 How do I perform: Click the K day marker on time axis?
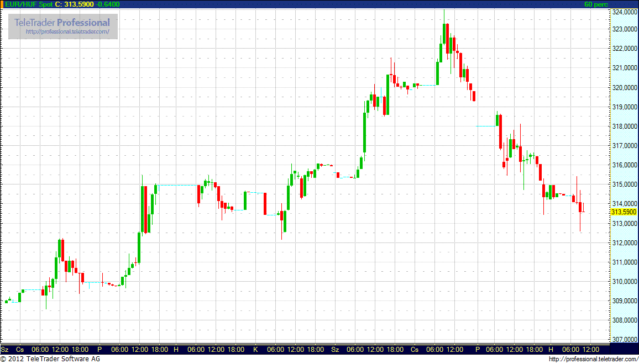click(x=255, y=350)
